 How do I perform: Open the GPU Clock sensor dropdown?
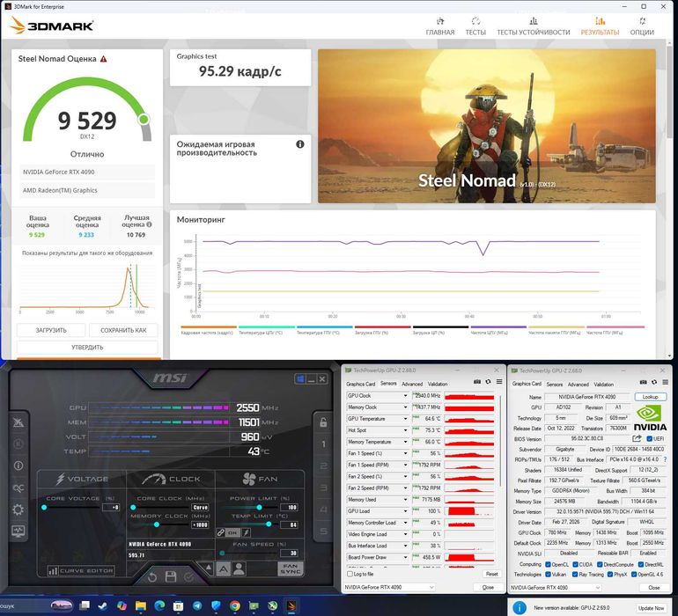[x=406, y=395]
